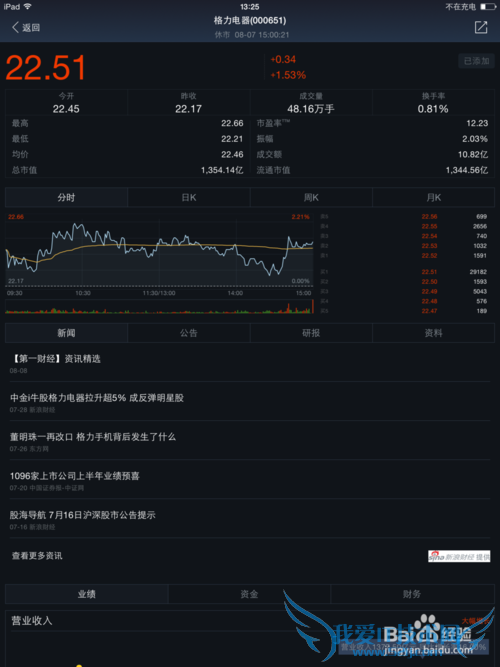Tap the Wi-Fi status icon
500x667 pixels.
click(28, 6)
